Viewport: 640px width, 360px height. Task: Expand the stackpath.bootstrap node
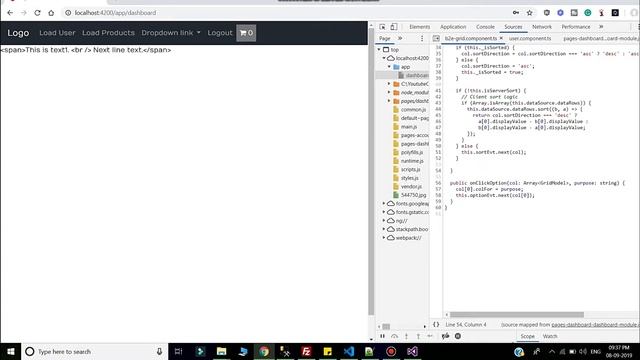(384, 229)
